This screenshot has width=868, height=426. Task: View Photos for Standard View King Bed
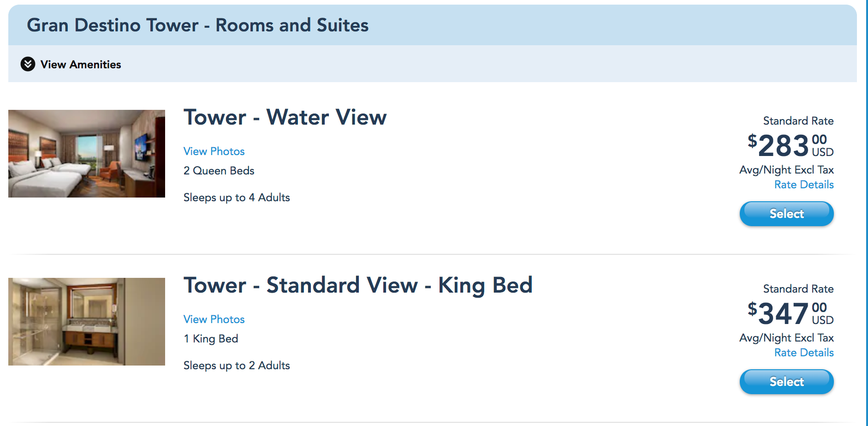pos(214,319)
